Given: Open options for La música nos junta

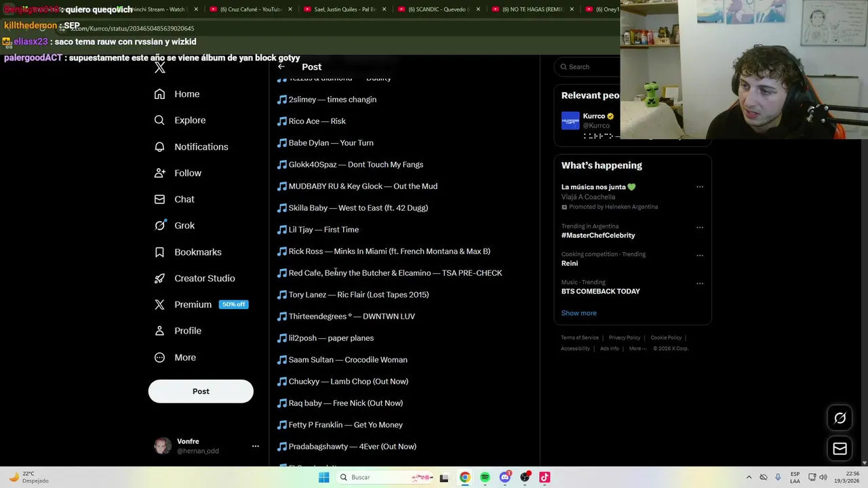Looking at the screenshot, I should pos(700,187).
